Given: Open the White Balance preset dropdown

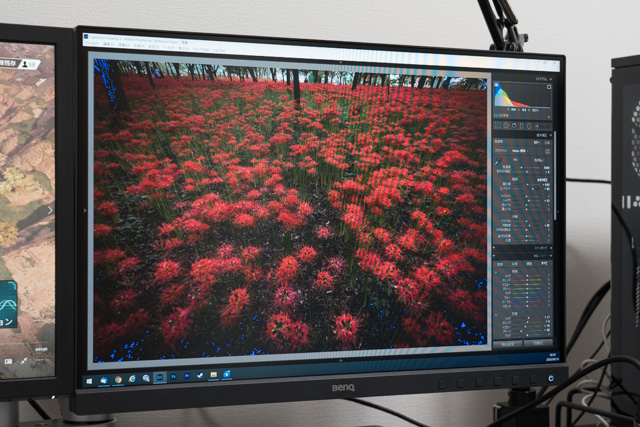Looking at the screenshot, I should (539, 160).
